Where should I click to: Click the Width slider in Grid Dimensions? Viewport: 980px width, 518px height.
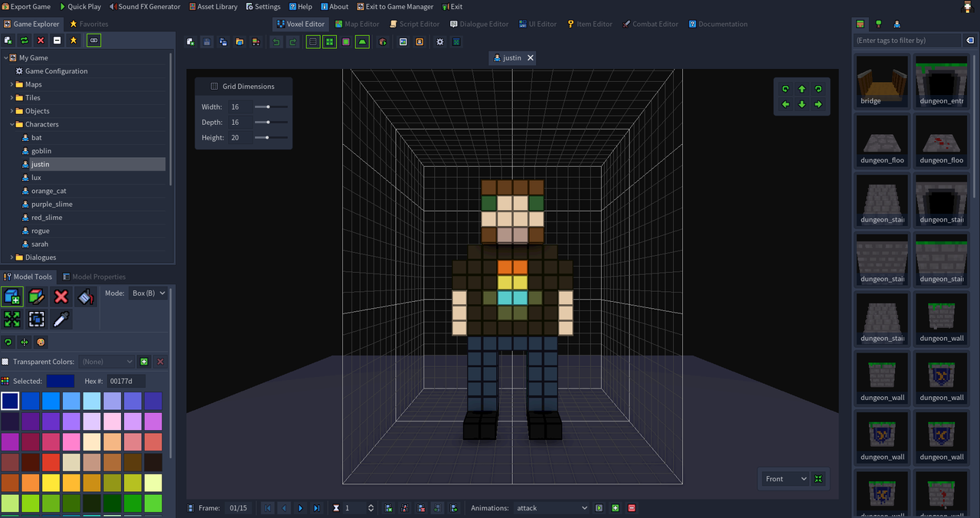[271, 107]
